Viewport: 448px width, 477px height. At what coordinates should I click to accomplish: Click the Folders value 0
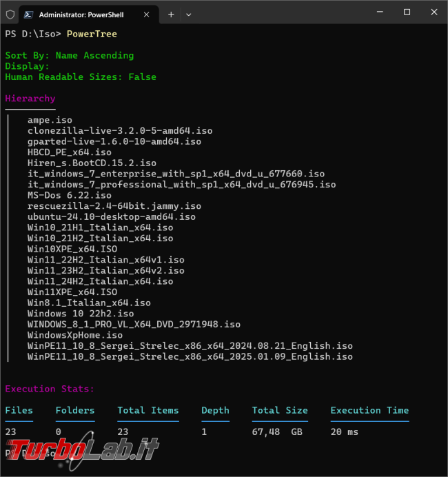point(59,432)
